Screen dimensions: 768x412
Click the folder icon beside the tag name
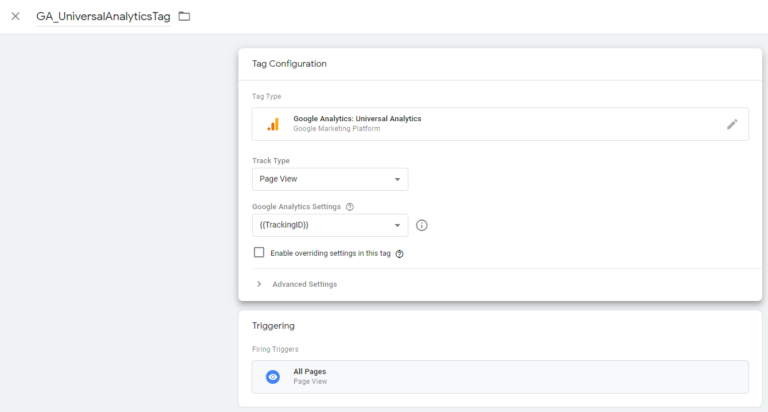coord(184,16)
